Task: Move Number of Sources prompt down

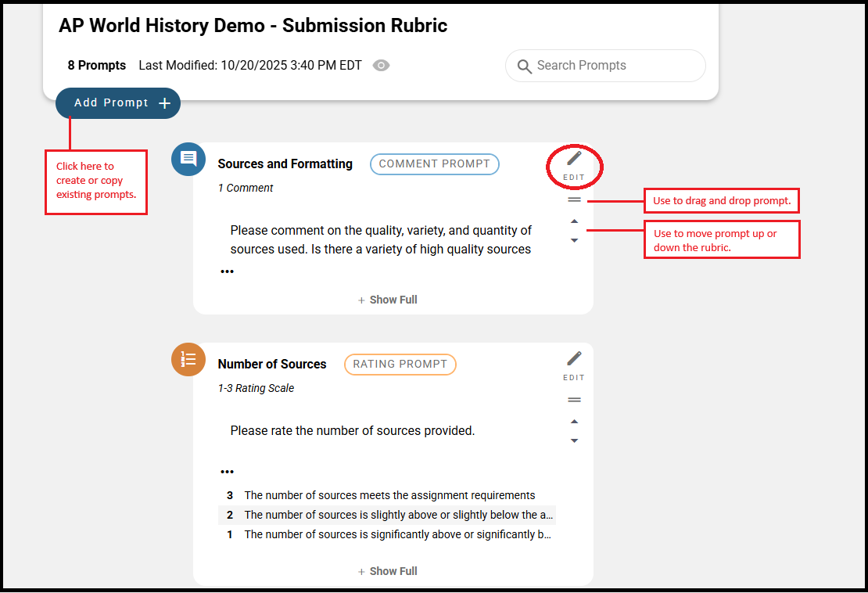Action: click(x=574, y=440)
